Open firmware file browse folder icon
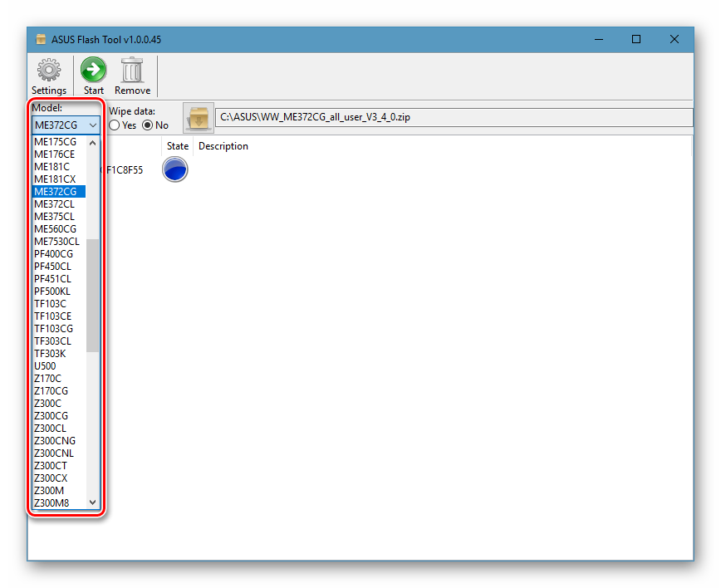The width and height of the screenshot is (721, 588). (x=199, y=118)
